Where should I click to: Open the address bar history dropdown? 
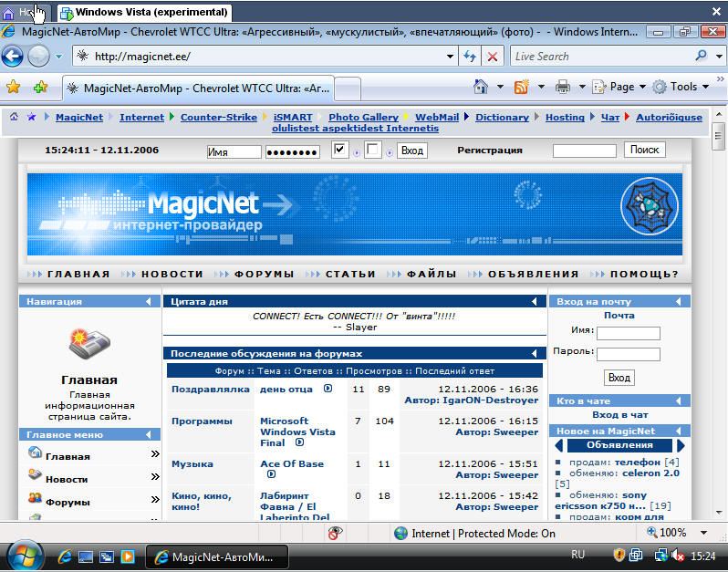[x=450, y=57]
